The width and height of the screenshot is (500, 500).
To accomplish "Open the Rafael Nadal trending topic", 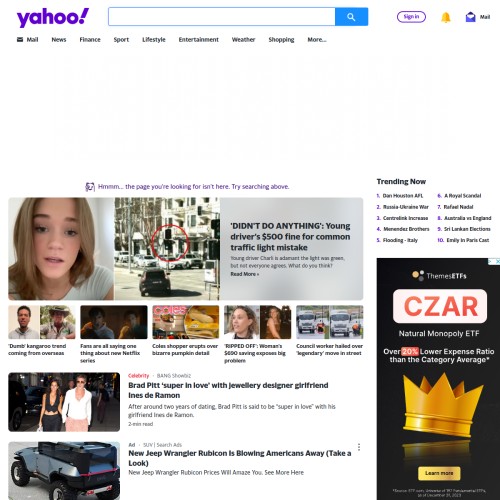I will pyautogui.click(x=458, y=207).
